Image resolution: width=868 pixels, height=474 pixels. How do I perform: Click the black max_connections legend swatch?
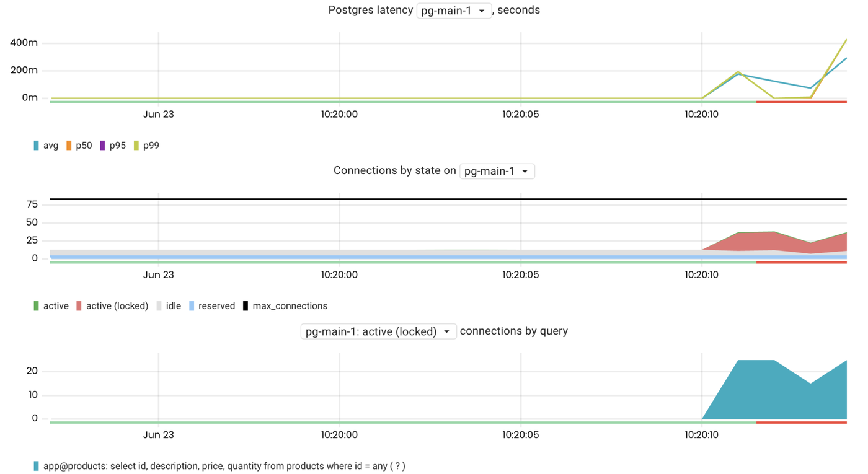tap(246, 306)
